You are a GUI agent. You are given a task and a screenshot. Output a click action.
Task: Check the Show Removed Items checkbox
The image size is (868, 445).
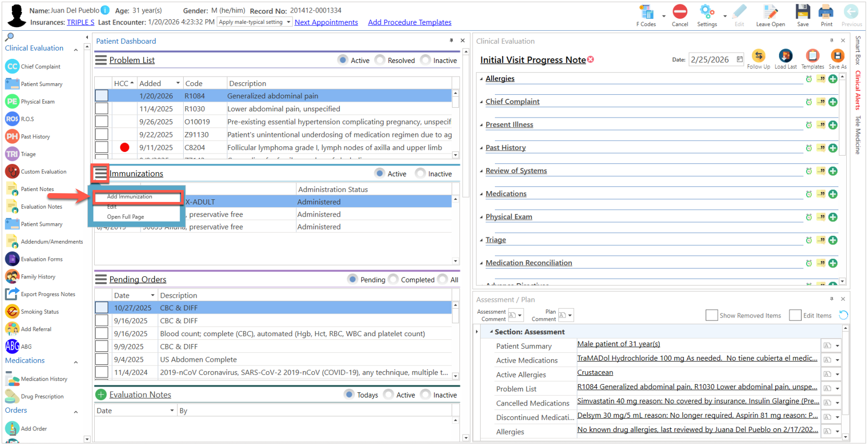point(711,315)
